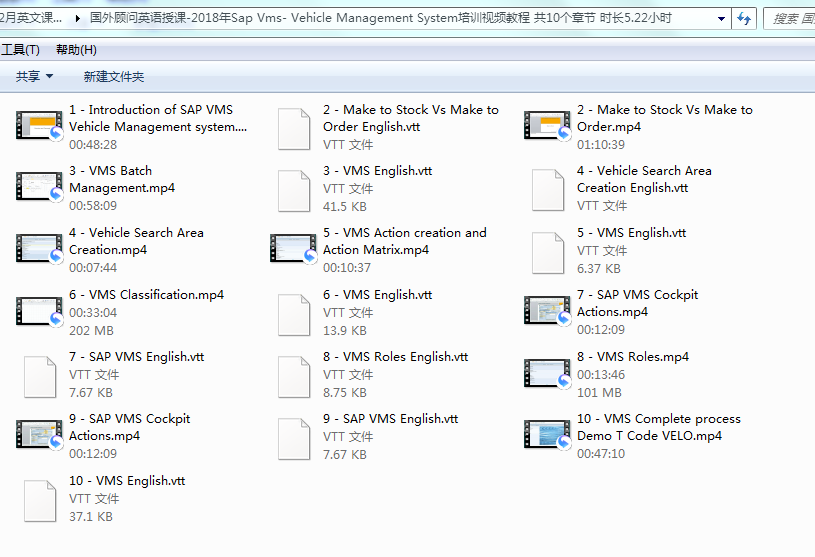This screenshot has height=557, width=815.
Task: Select file name 8 - VMS Roles.mp4
Action: 633,356
